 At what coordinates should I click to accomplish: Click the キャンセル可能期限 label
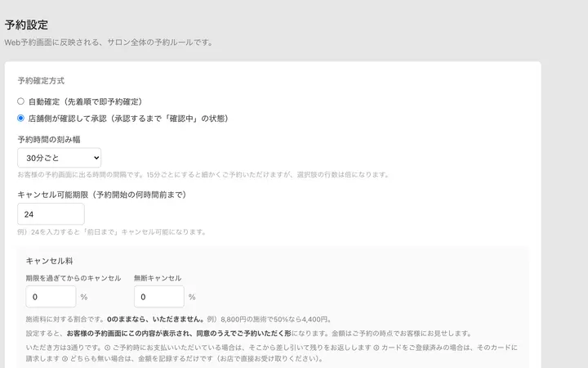click(x=102, y=195)
